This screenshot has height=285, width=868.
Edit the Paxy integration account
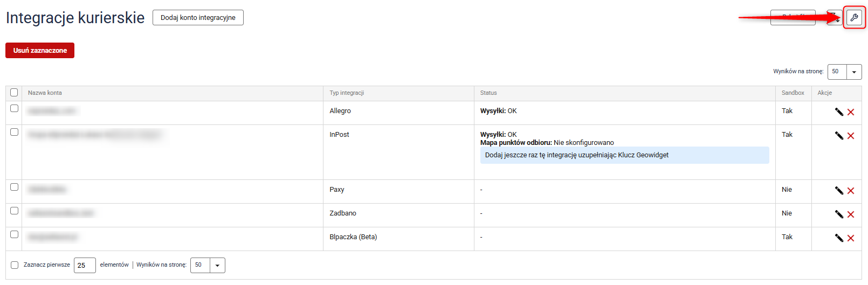coord(839,191)
